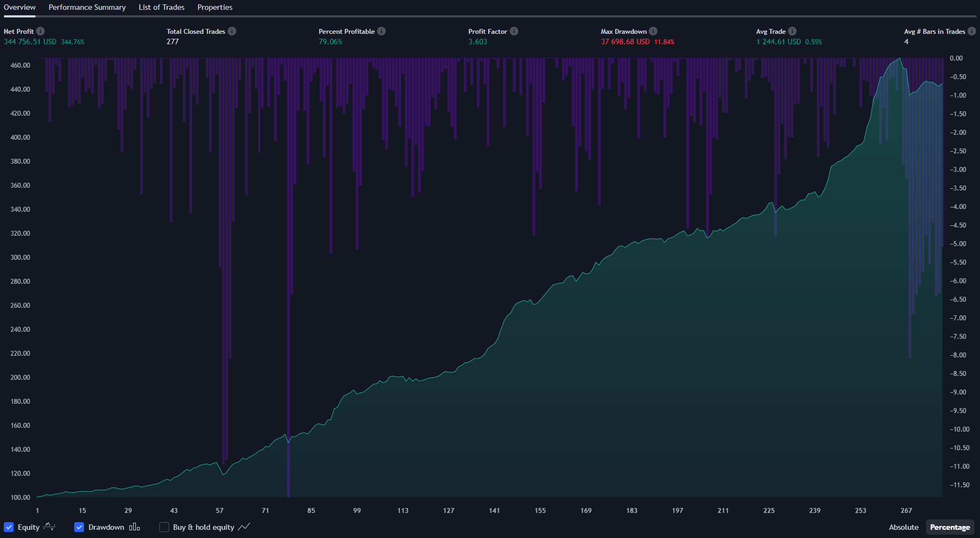
Task: Click trade number 57 on x-axis
Action: (x=219, y=511)
